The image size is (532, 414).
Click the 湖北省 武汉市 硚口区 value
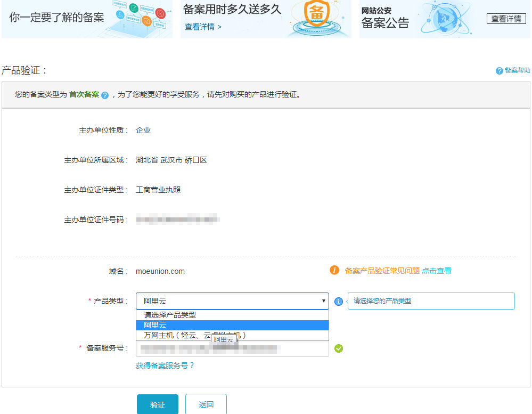point(171,160)
